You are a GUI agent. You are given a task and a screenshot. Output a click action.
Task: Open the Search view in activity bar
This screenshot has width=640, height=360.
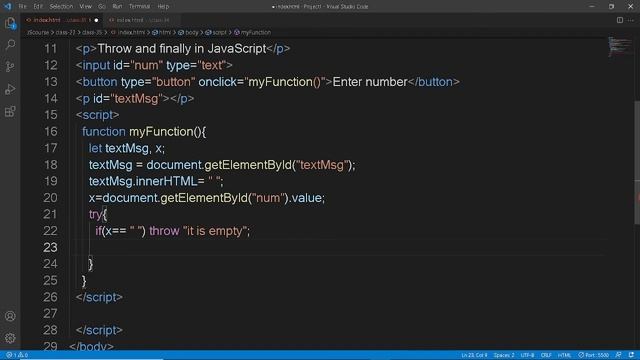[x=10, y=44]
